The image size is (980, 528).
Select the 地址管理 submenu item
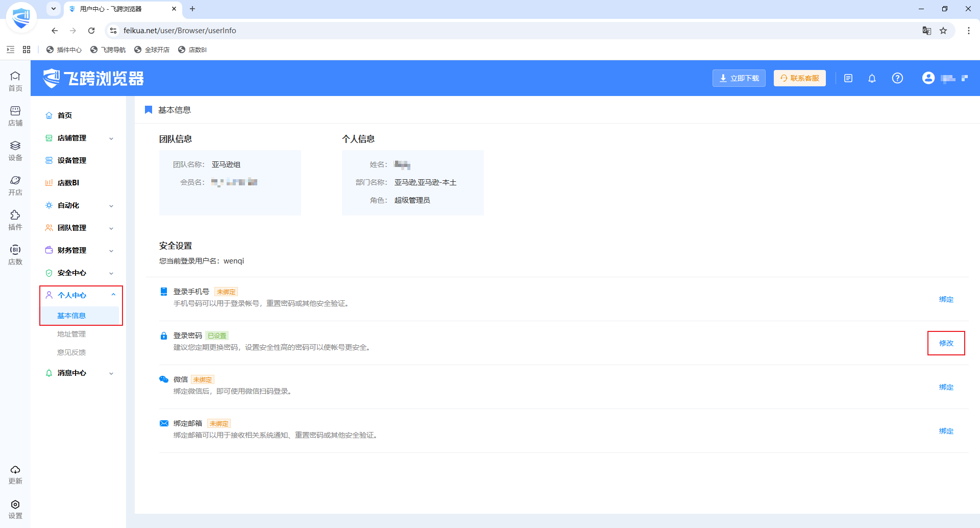71,334
